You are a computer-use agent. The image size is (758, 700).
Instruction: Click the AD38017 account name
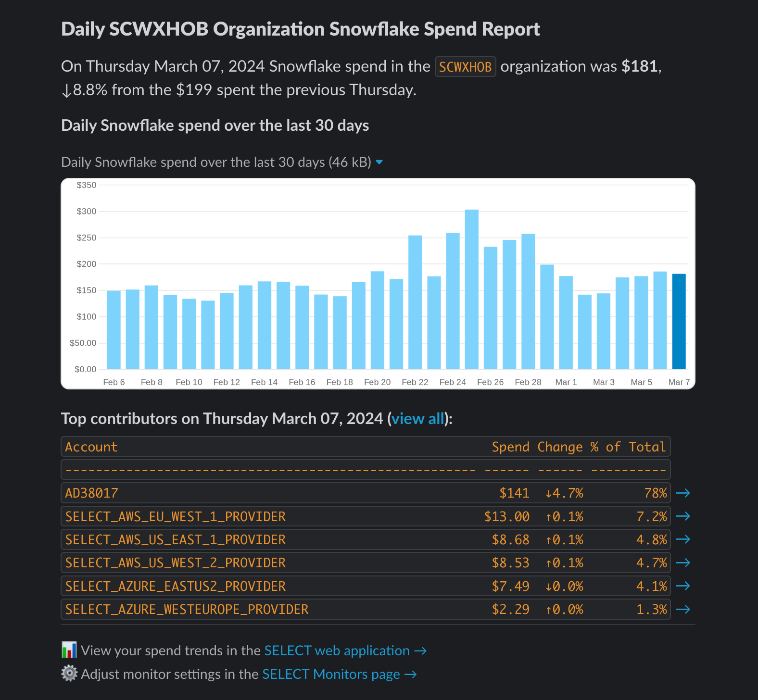[91, 493]
